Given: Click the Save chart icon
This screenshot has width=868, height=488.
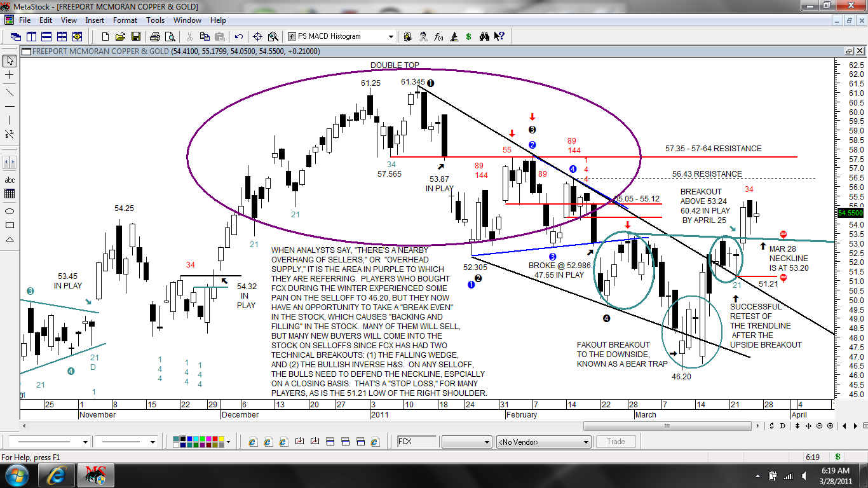Looking at the screenshot, I should click(136, 36).
